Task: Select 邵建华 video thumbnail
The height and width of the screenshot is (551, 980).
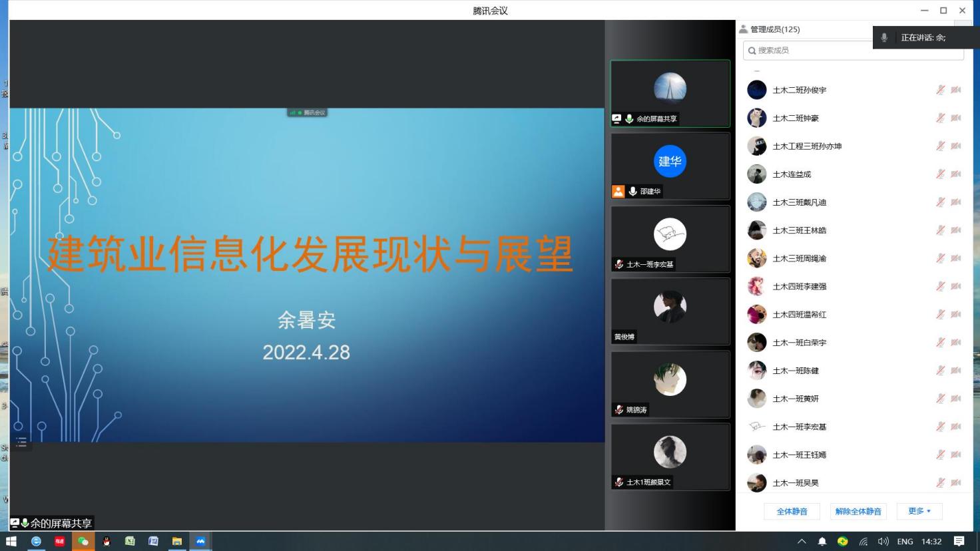Action: click(670, 166)
